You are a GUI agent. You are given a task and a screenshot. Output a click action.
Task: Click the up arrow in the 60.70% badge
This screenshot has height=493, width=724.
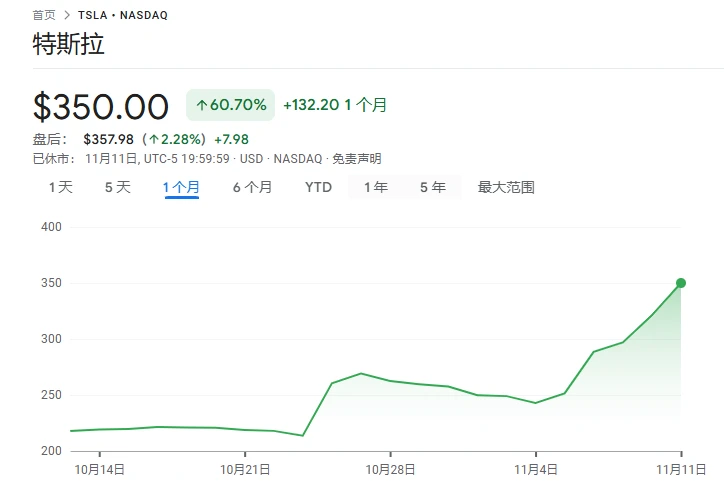(x=201, y=105)
